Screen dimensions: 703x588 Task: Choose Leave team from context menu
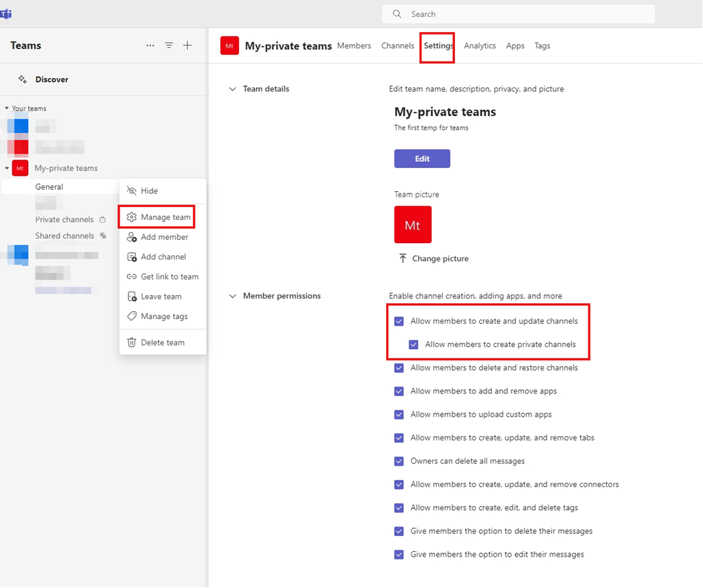163,296
